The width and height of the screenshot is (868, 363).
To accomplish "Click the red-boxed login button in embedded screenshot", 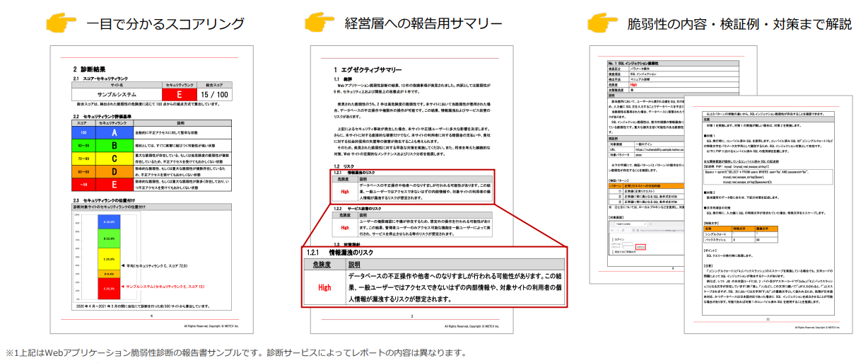I will click(640, 246).
